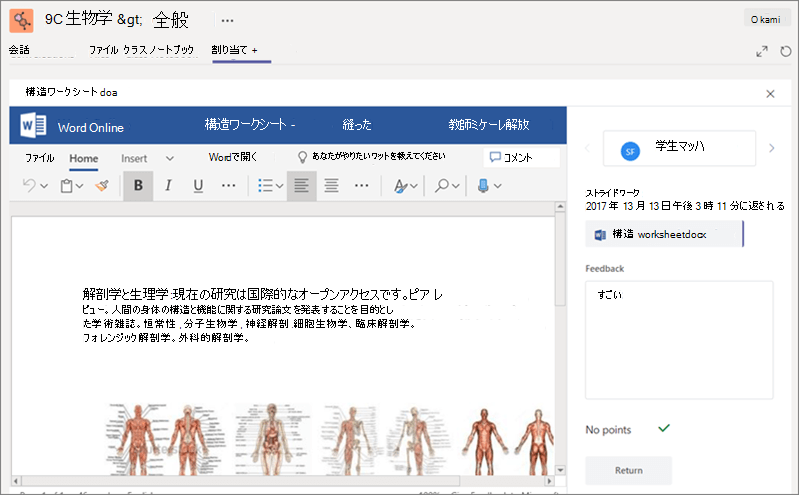Screen dimensions: 799x495
Task: Switch to the Insert ribbon tab
Action: coord(134,159)
